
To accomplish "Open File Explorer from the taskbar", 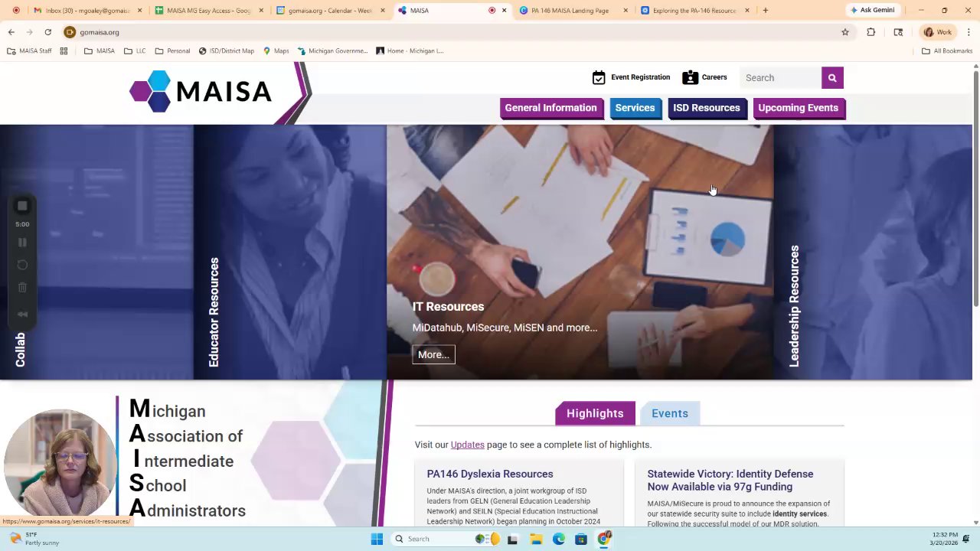I will pos(536,539).
